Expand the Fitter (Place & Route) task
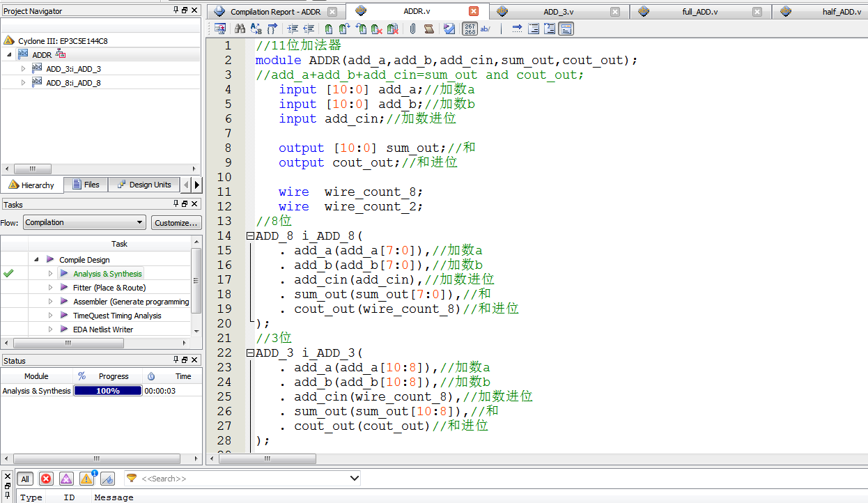 point(50,288)
